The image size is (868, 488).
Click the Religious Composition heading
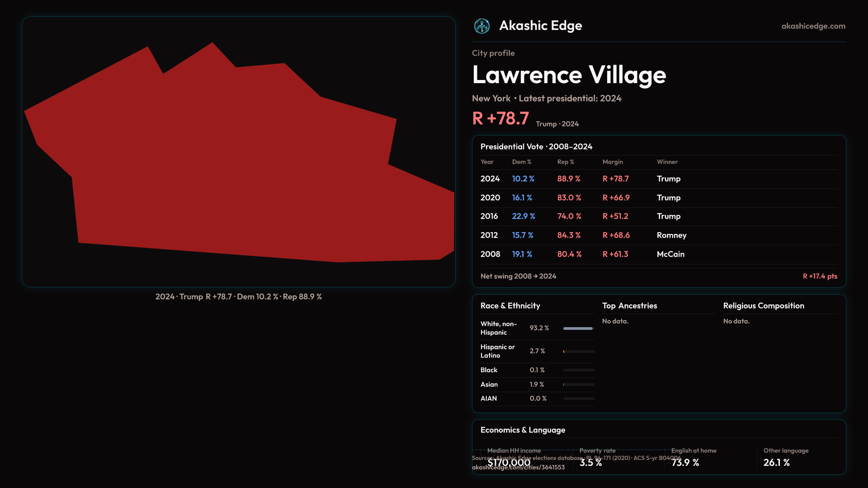[x=764, y=306]
